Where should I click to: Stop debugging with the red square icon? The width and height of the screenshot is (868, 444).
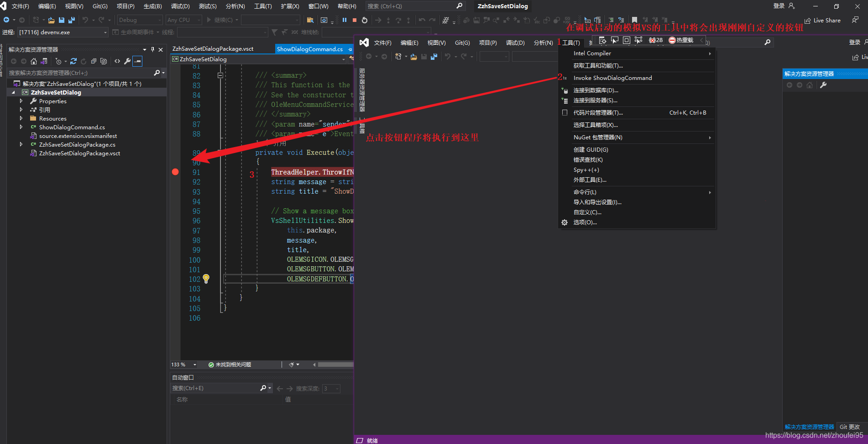click(355, 20)
